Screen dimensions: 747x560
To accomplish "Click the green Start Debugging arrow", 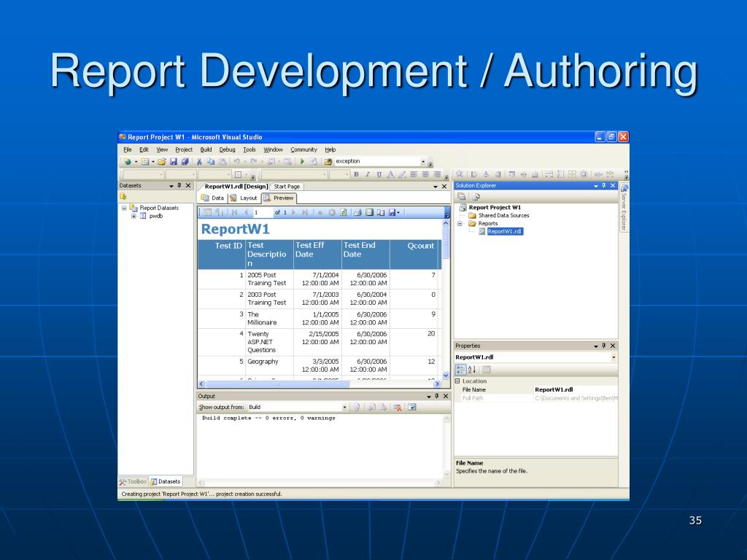I will [x=301, y=162].
